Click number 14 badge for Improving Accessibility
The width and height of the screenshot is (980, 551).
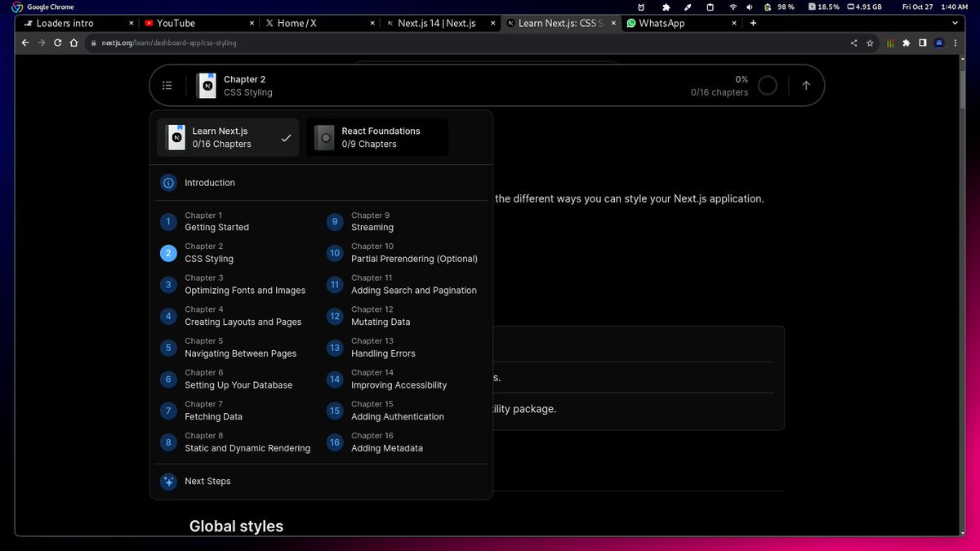[x=335, y=380]
